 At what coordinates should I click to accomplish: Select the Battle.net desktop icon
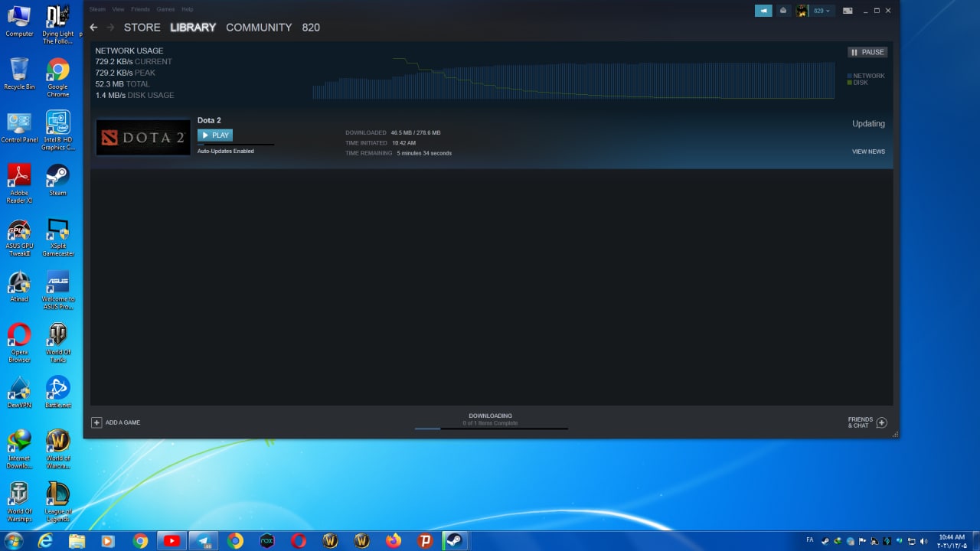[58, 392]
